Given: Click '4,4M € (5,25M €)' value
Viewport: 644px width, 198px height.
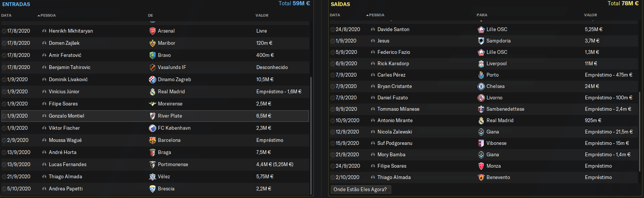Looking at the screenshot, I should (275, 165).
